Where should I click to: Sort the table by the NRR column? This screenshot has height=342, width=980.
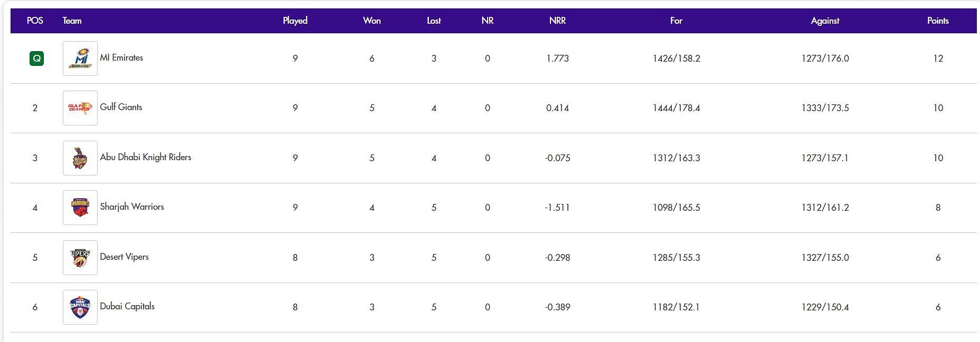[557, 21]
